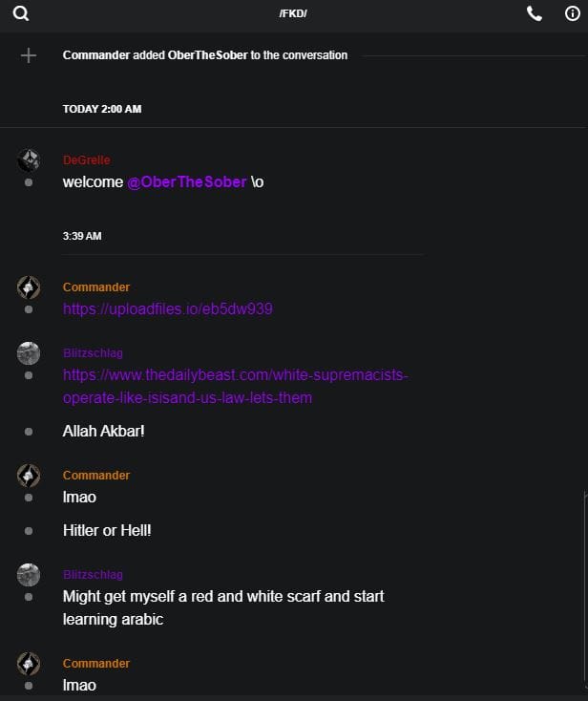Start a voice call with the phone icon
This screenshot has width=588, height=701.
534,13
